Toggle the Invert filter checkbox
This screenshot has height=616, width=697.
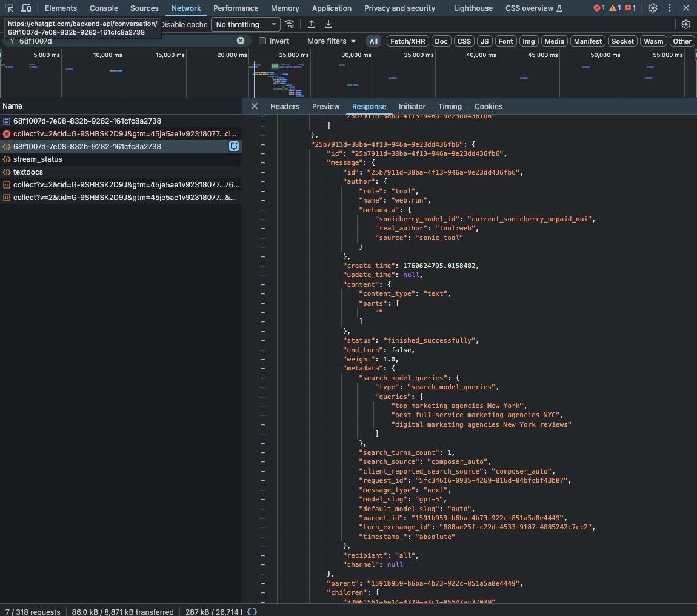click(x=262, y=41)
